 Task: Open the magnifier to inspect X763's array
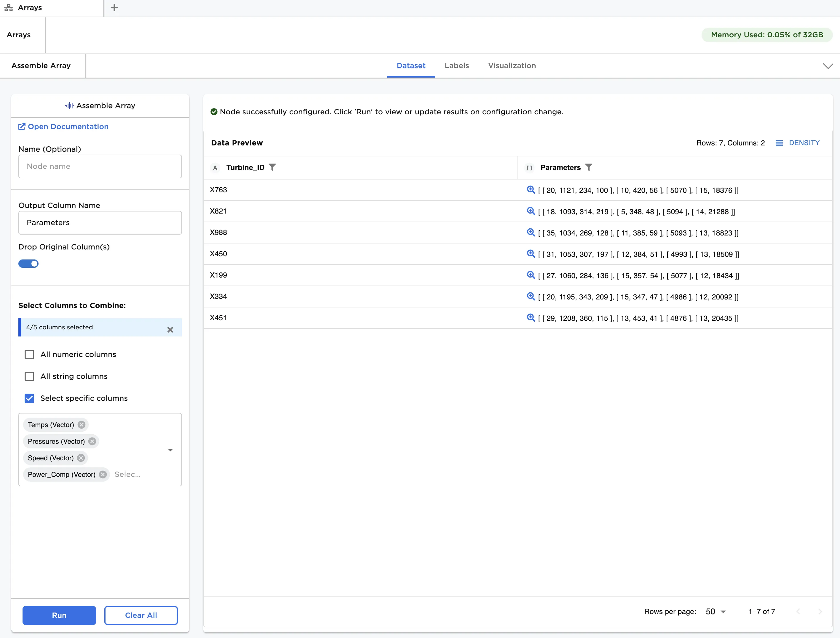pos(530,190)
